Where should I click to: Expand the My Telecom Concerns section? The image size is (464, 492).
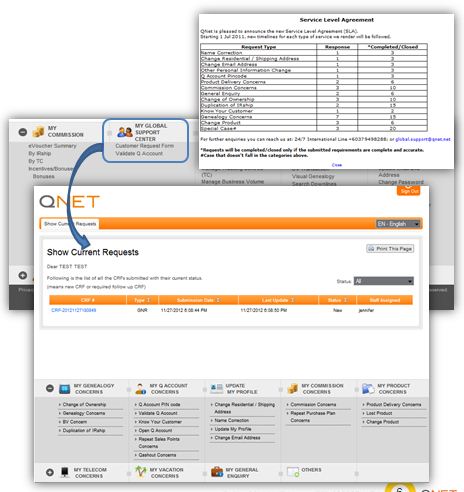coord(50,472)
